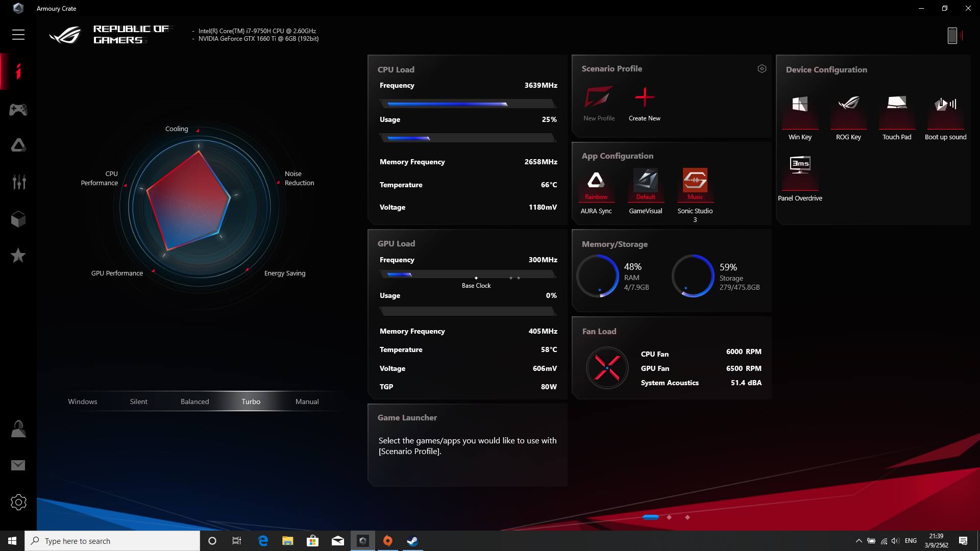Select the Windows fan mode

pos(83,402)
